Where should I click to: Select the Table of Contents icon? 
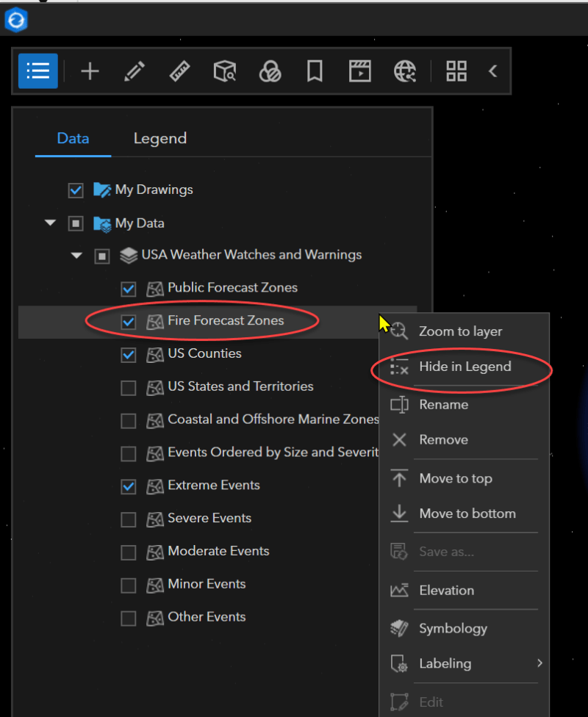pyautogui.click(x=37, y=71)
